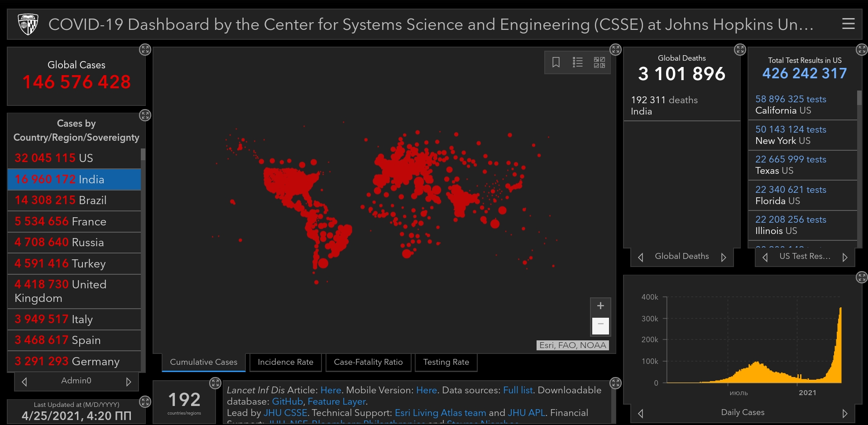The width and height of the screenshot is (868, 425).
Task: Select United Kingdom in the country list
Action: [x=74, y=291]
